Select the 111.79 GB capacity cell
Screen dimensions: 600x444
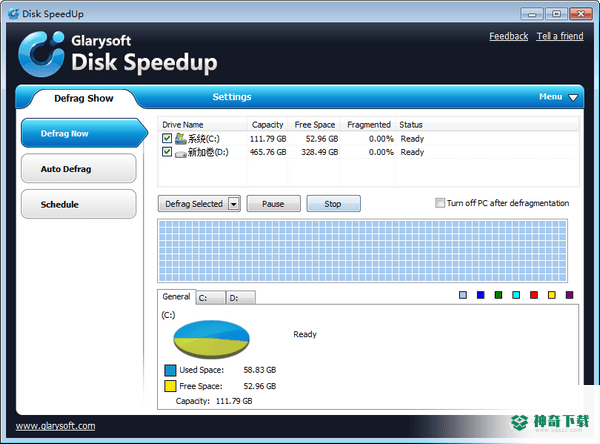(268, 139)
